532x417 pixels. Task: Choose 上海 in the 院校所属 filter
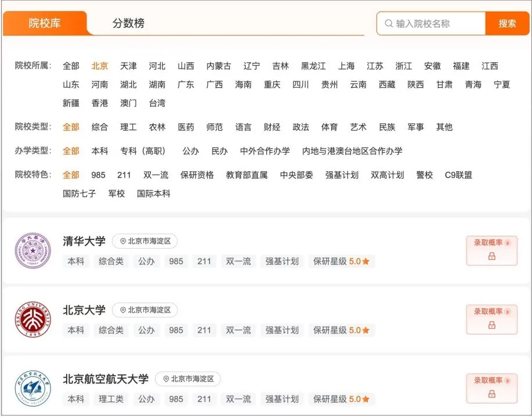(x=346, y=66)
